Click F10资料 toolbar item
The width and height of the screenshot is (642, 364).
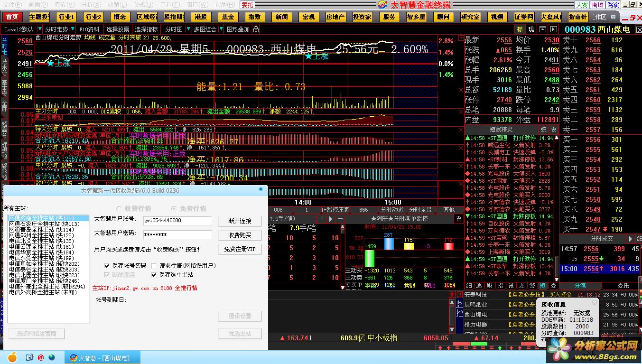coord(90,29)
